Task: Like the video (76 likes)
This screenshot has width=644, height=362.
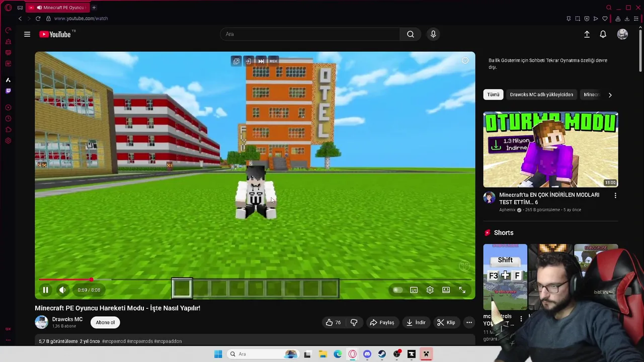Action: pyautogui.click(x=333, y=322)
